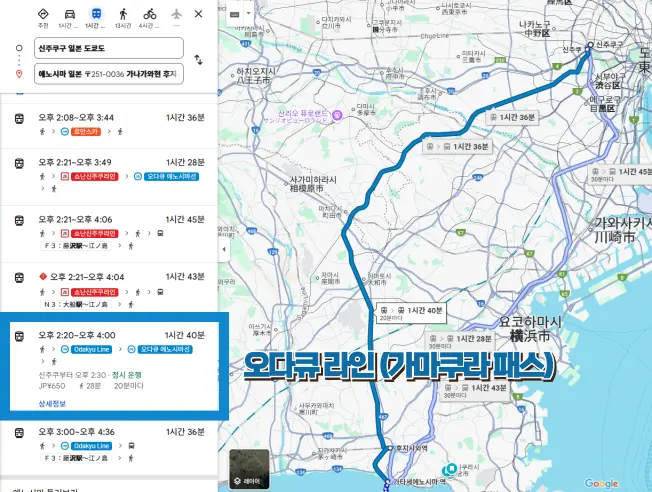Click the upper 1시간 36분 map route label

pos(513,117)
